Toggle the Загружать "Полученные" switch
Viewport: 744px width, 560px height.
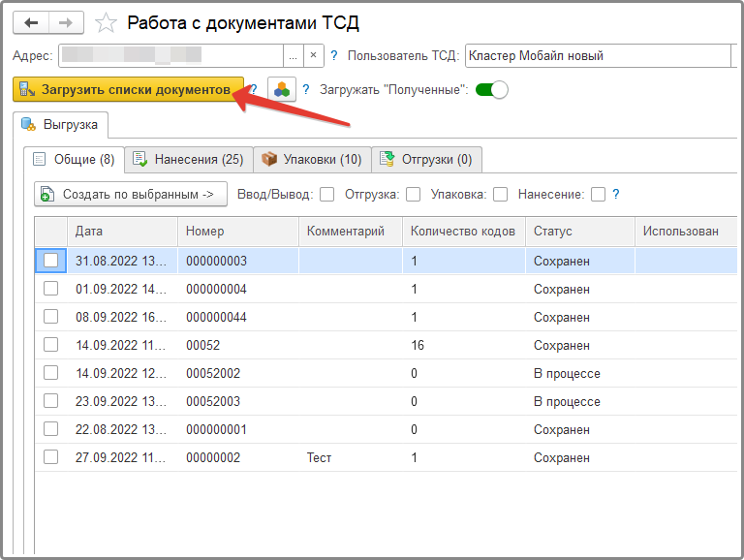click(491, 90)
